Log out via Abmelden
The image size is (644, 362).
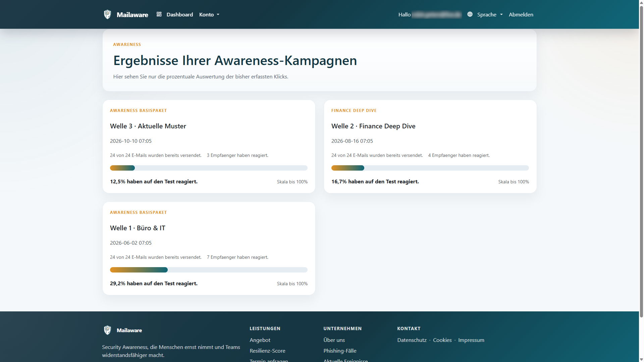click(x=521, y=14)
